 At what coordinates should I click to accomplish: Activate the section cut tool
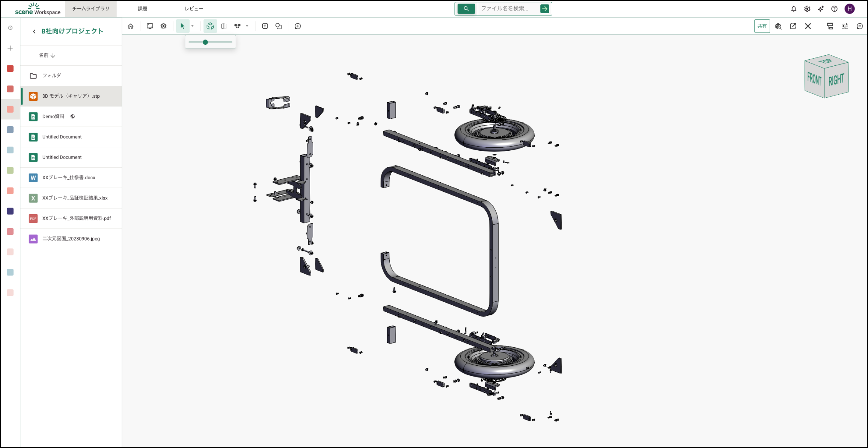pyautogui.click(x=224, y=26)
